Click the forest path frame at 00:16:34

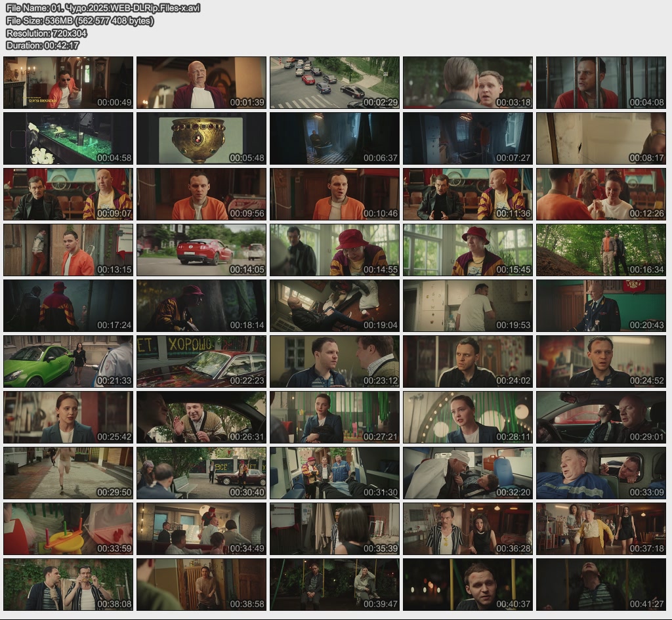tap(600, 250)
